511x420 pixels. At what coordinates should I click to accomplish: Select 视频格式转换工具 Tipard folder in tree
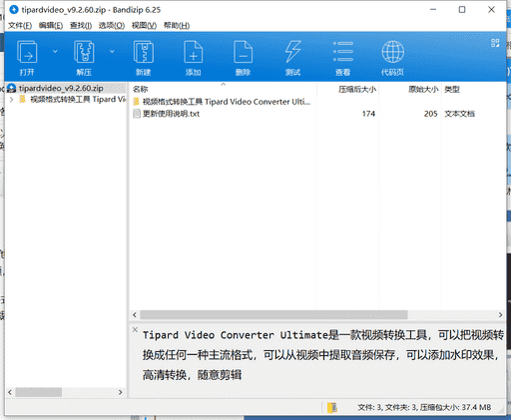point(78,100)
